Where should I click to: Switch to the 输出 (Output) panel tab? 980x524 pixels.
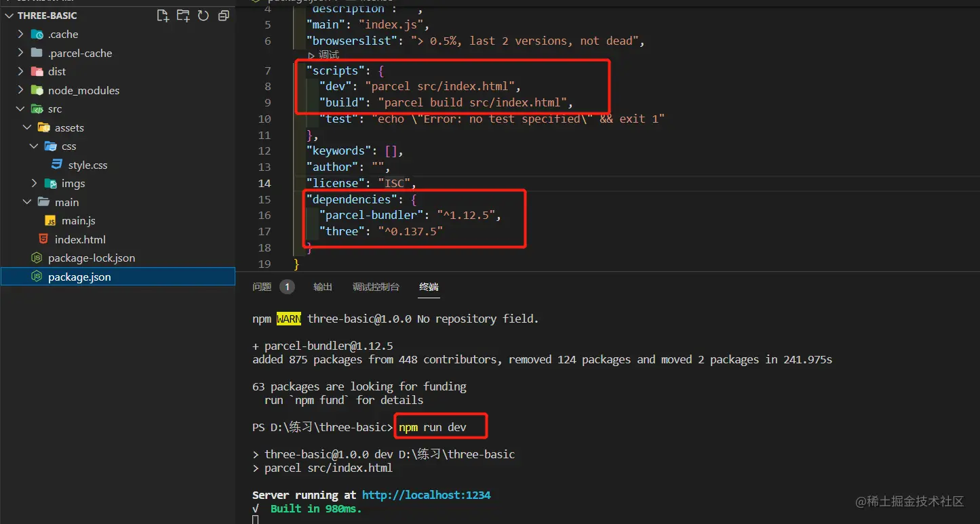(323, 287)
